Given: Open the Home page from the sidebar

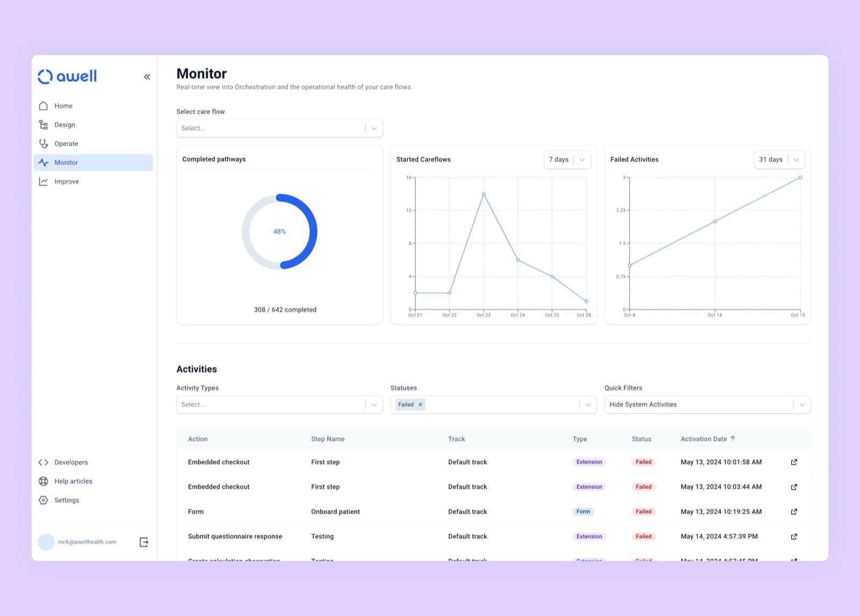Looking at the screenshot, I should pos(94,106).
